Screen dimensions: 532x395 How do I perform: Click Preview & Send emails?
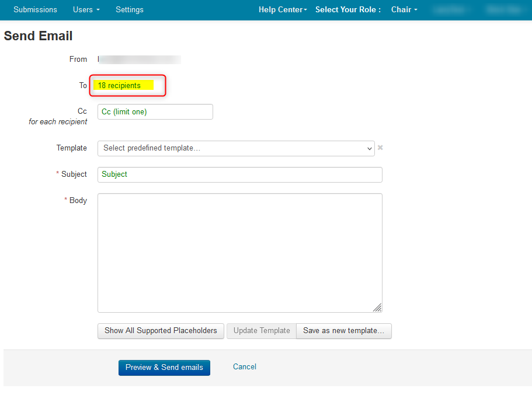pyautogui.click(x=164, y=368)
